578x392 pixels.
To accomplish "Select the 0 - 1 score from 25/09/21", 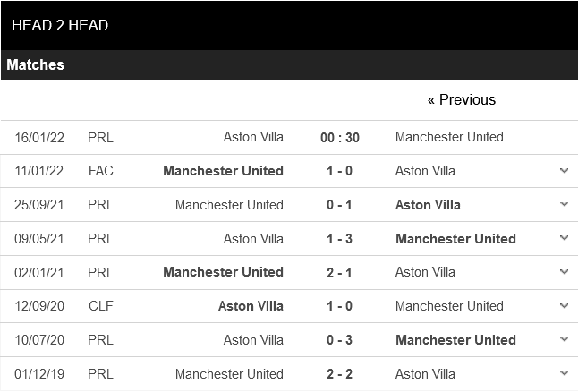I will (x=339, y=205).
